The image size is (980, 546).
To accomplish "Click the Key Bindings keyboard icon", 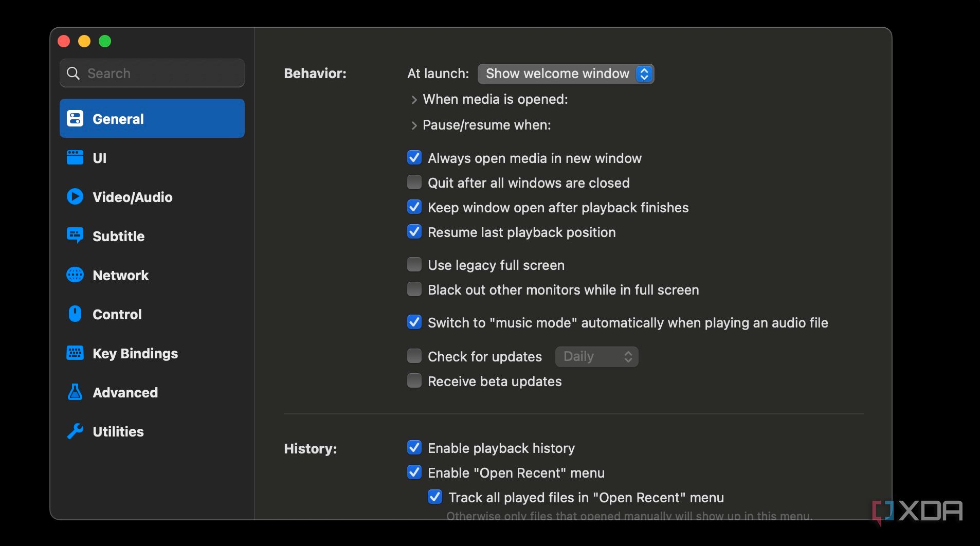I will click(75, 353).
